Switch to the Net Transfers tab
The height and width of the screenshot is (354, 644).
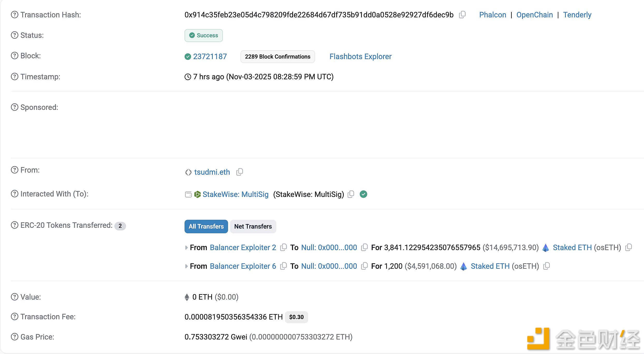pos(253,226)
